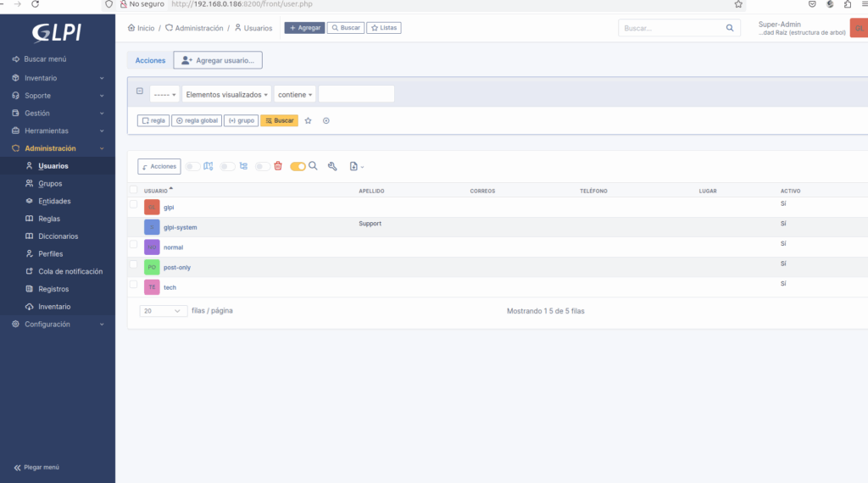868x483 pixels.
Task: Toggle the trash (deleted items) switch
Action: tap(263, 167)
